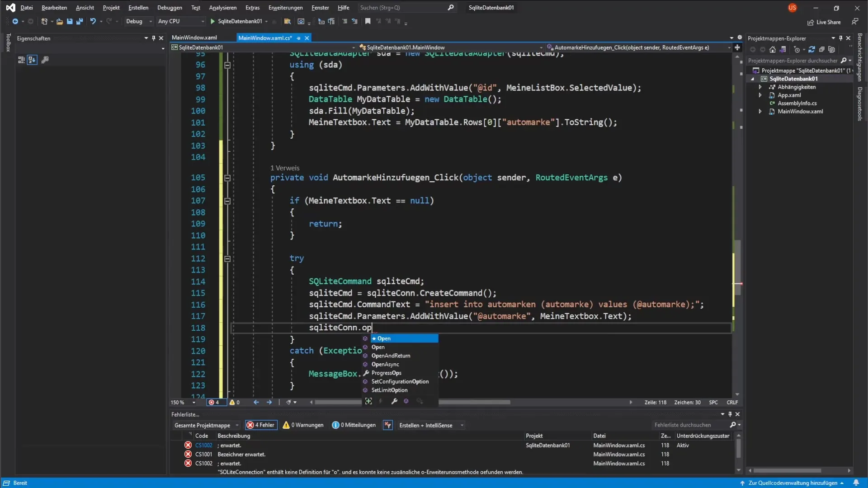This screenshot has height=488, width=868.
Task: Open the Toolbox side tab
Action: point(8,43)
